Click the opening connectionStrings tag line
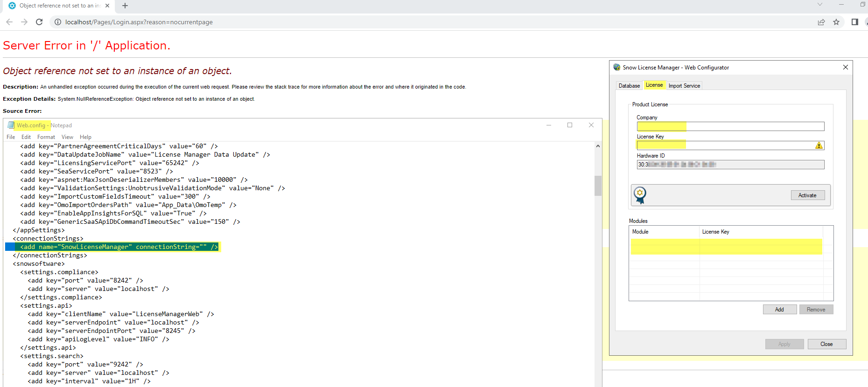Viewport: 868px width, 387px height. [x=48, y=239]
